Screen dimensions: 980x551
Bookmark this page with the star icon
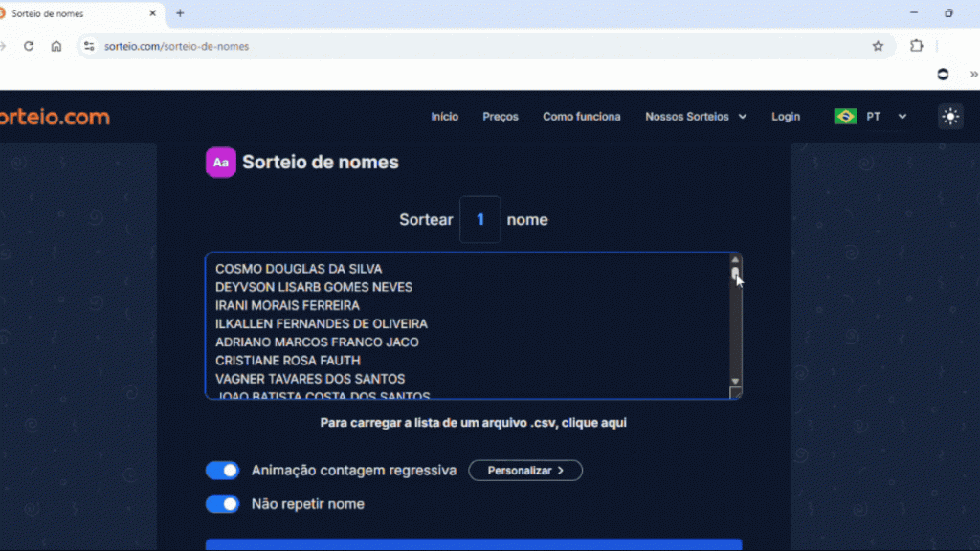[x=878, y=46]
